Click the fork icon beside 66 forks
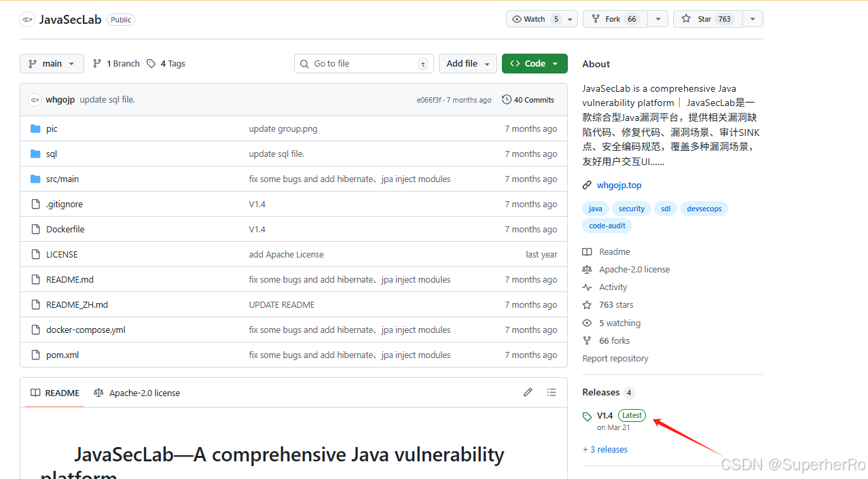868x479 pixels. [587, 340]
